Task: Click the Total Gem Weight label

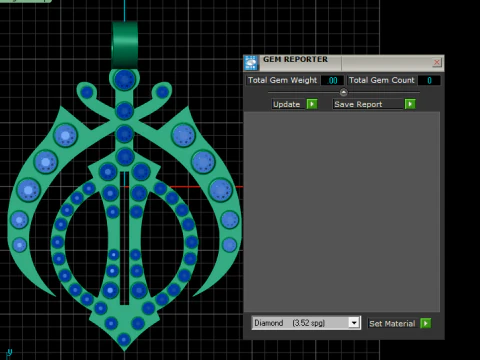Action: tap(283, 80)
